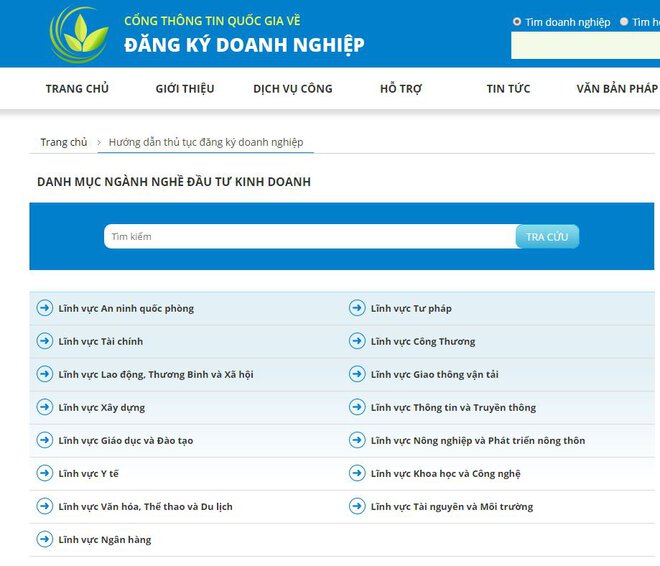Open Lĩnh vực Xây dựng link
The width and height of the screenshot is (660, 566).
102,407
